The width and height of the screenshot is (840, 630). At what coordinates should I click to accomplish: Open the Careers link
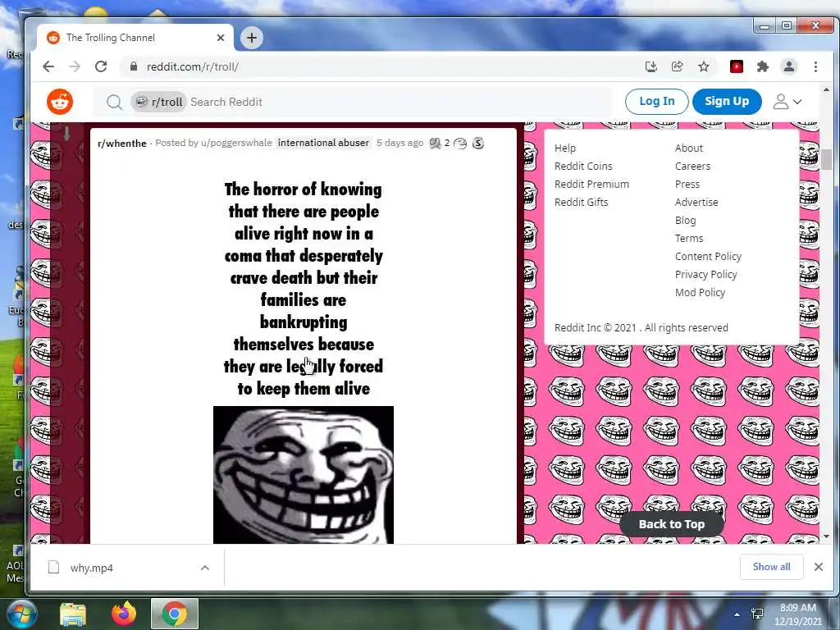(x=692, y=166)
